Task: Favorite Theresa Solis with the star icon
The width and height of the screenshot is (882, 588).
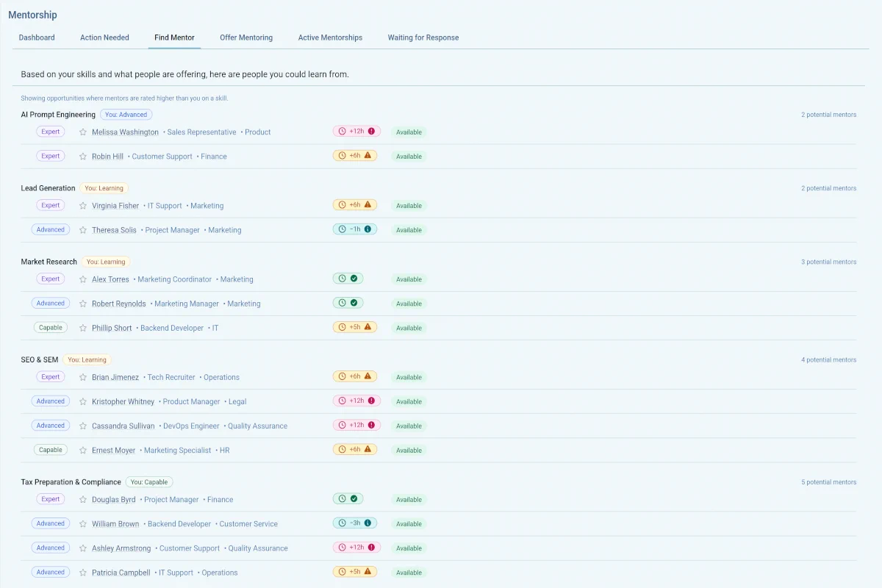Action: tap(83, 230)
